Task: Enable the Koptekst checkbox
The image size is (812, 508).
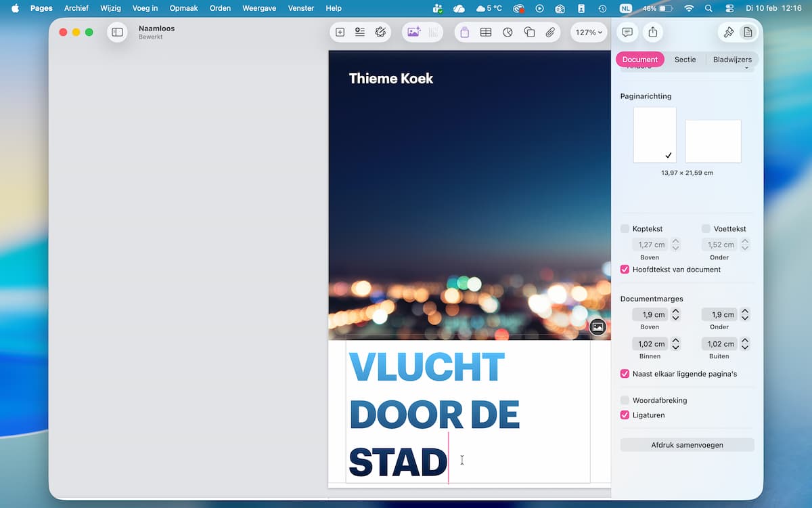Action: [x=625, y=229]
